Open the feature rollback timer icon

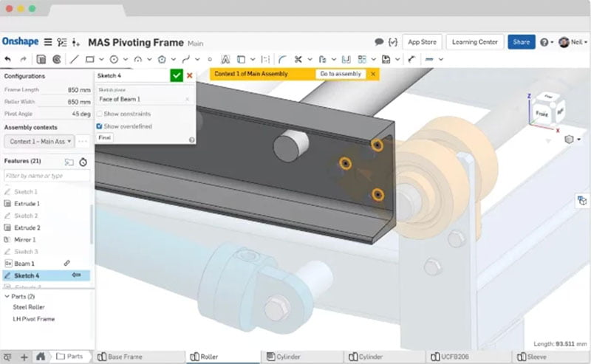point(83,162)
